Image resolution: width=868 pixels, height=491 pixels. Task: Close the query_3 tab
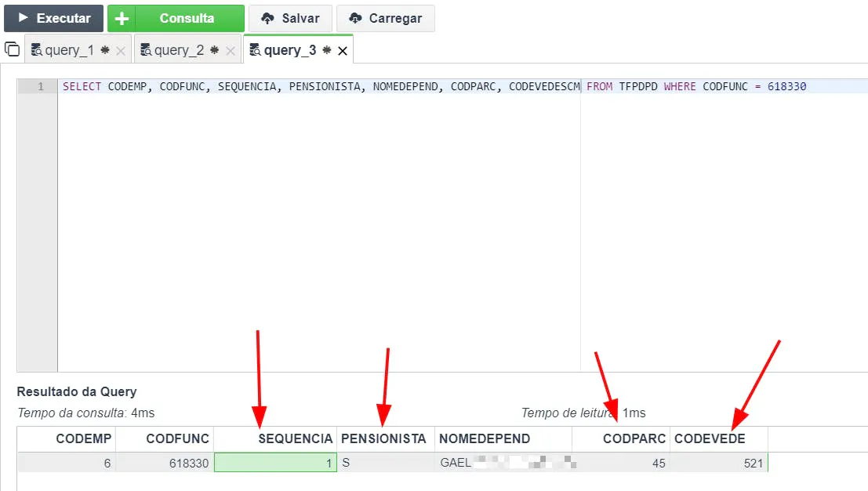point(342,51)
